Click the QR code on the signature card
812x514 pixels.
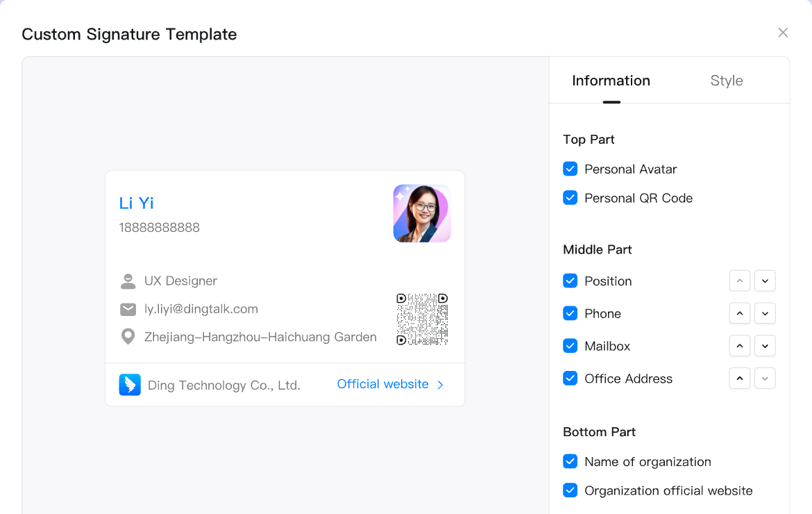point(422,319)
